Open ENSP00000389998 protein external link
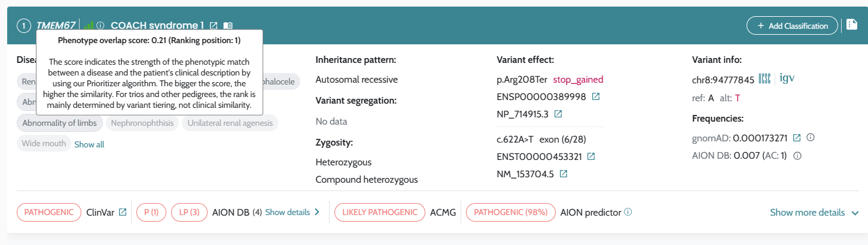This screenshot has height=245, width=868. point(596,96)
